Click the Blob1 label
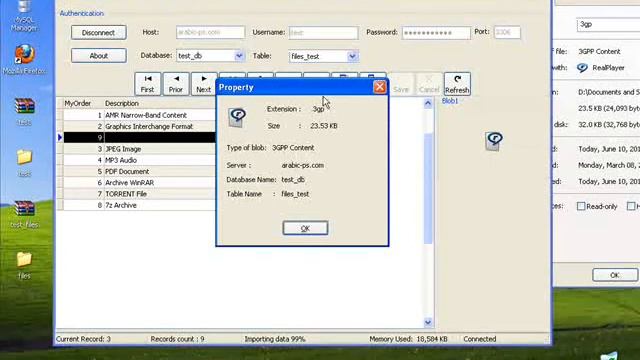640x360 pixels. (x=450, y=101)
